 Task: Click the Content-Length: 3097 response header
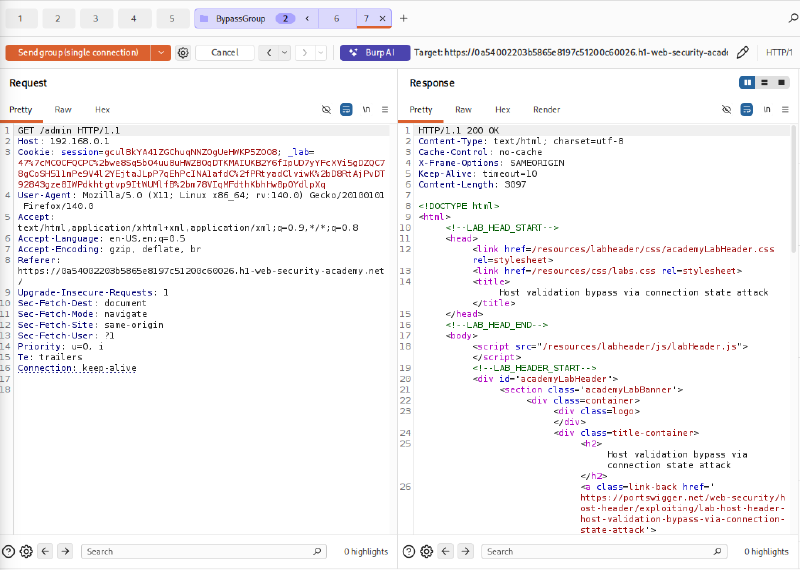coord(472,184)
